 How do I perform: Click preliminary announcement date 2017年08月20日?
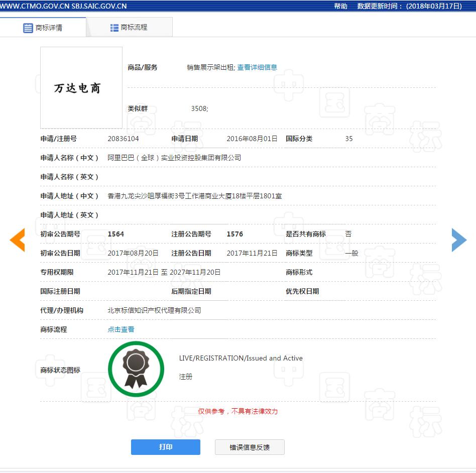[x=133, y=253]
